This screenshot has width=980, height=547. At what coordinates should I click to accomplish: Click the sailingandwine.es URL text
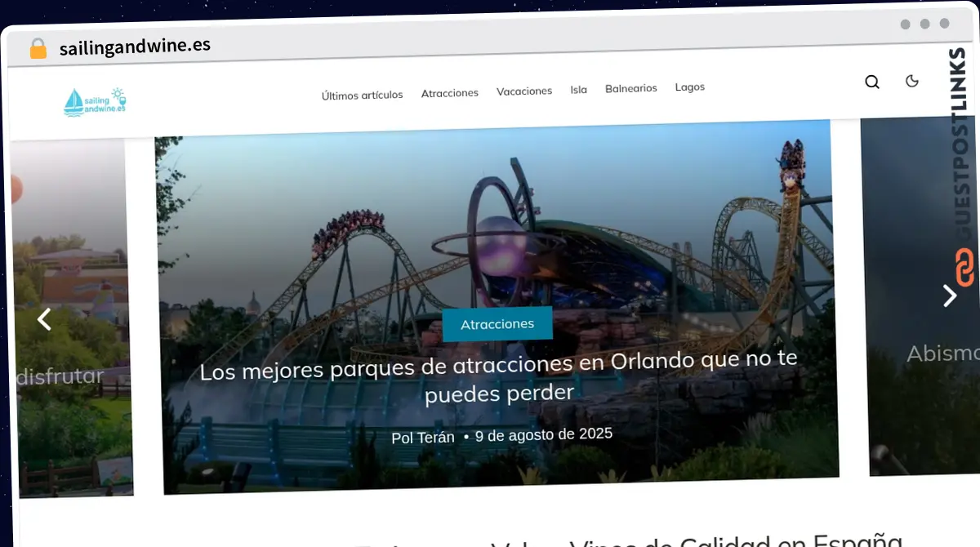[x=135, y=47]
